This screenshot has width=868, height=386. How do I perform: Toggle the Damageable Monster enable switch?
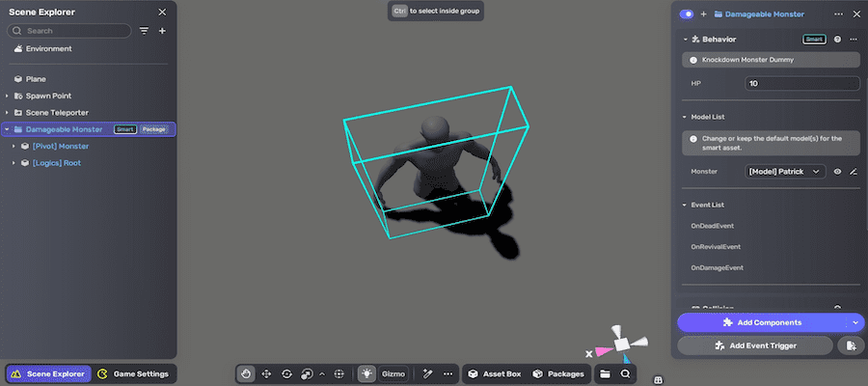(x=687, y=14)
